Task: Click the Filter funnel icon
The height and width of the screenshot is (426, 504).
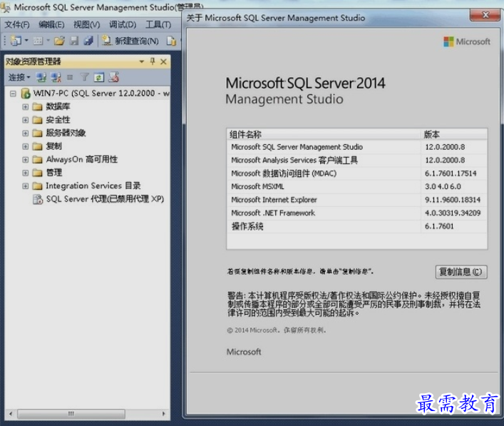Action: point(84,77)
